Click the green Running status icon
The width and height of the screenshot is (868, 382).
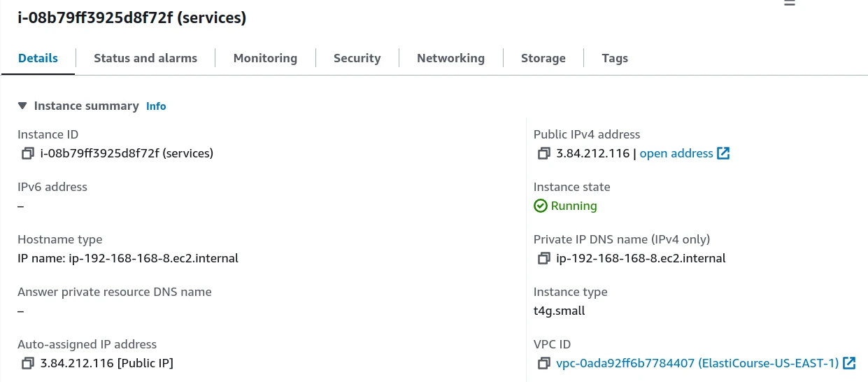tap(540, 206)
